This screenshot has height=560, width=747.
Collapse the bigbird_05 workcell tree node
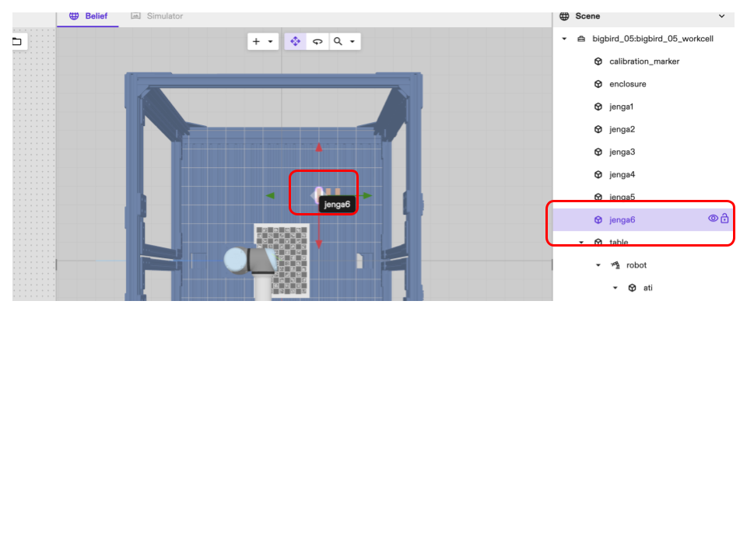tap(564, 39)
